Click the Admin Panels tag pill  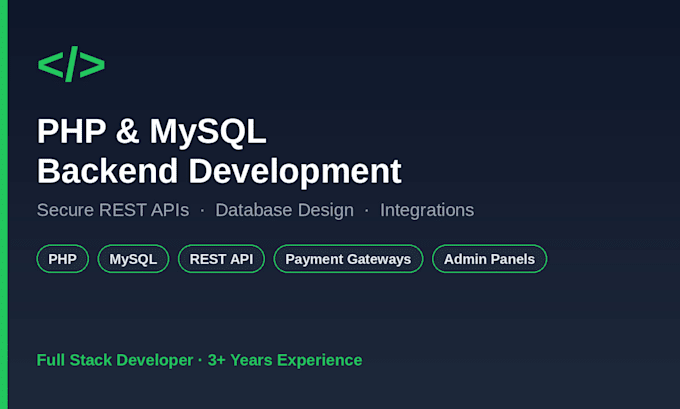[489, 259]
